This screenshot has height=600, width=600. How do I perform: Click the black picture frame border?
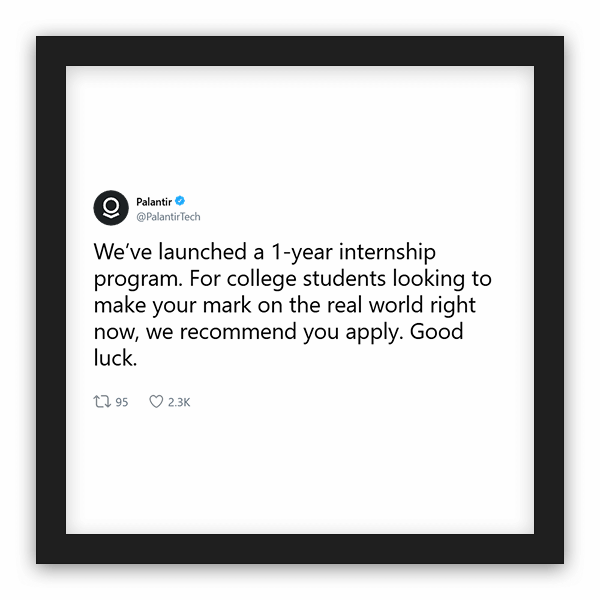[50, 300]
